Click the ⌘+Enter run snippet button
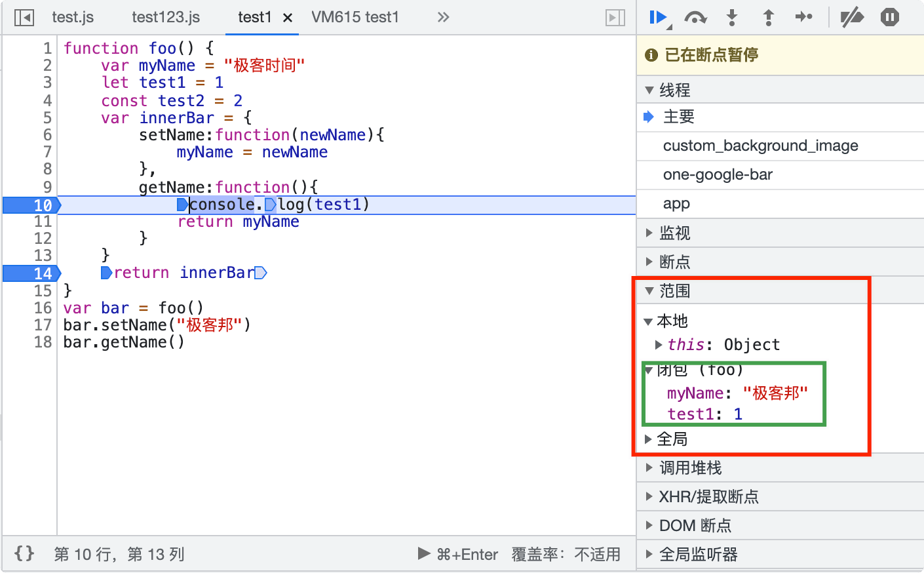Screen dimensions: 924x573 pos(458,555)
